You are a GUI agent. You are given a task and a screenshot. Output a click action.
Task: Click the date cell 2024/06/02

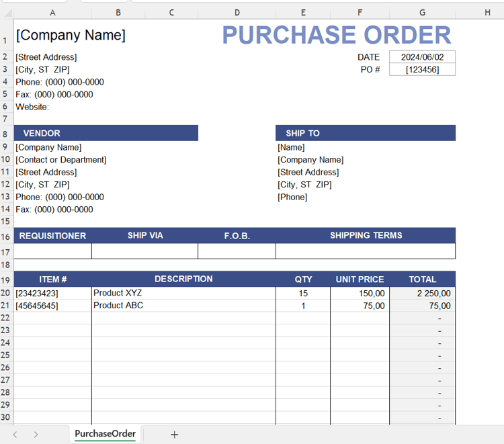click(x=423, y=57)
